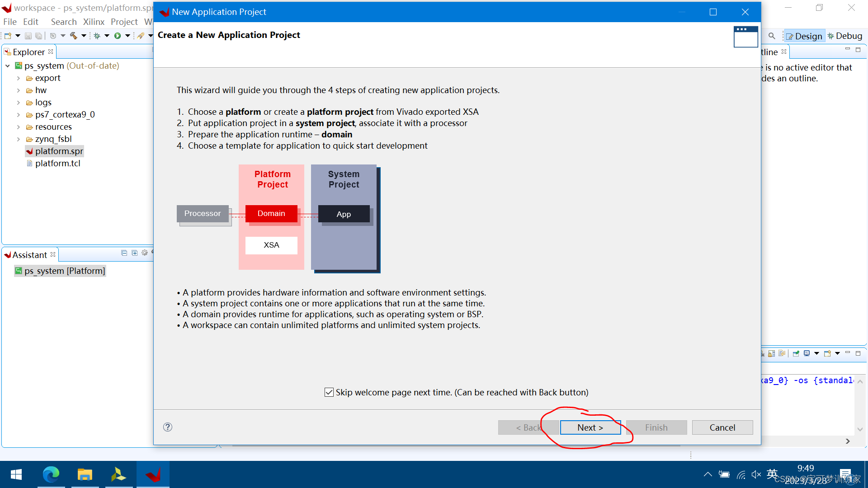Click the Help button icon

(x=168, y=427)
